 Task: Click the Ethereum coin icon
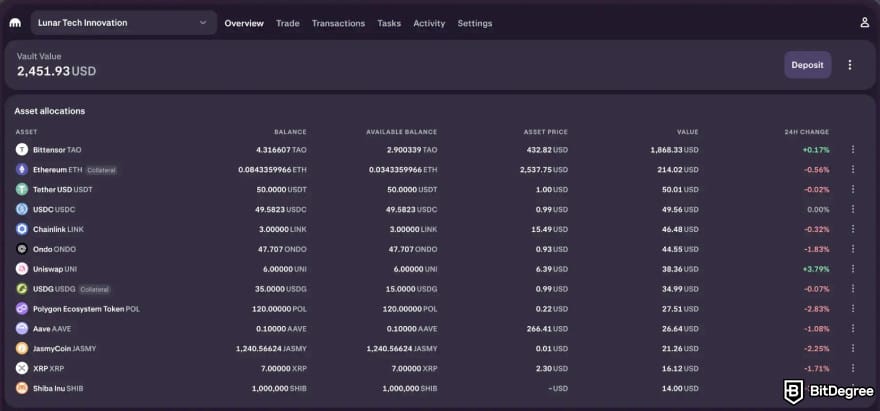pyautogui.click(x=22, y=170)
